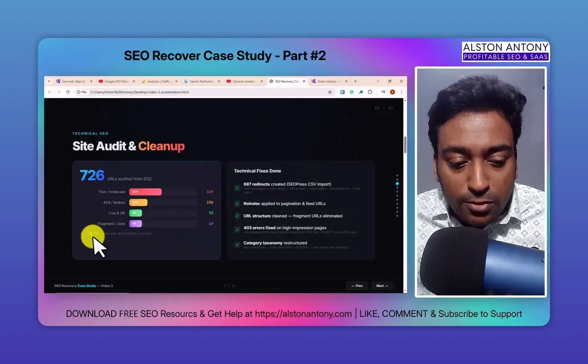Reload the presentation page
The height and width of the screenshot is (364, 588).
click(68, 92)
